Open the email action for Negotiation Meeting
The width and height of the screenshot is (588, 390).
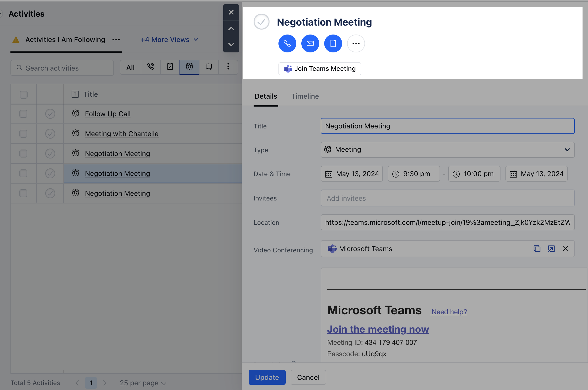tap(310, 43)
